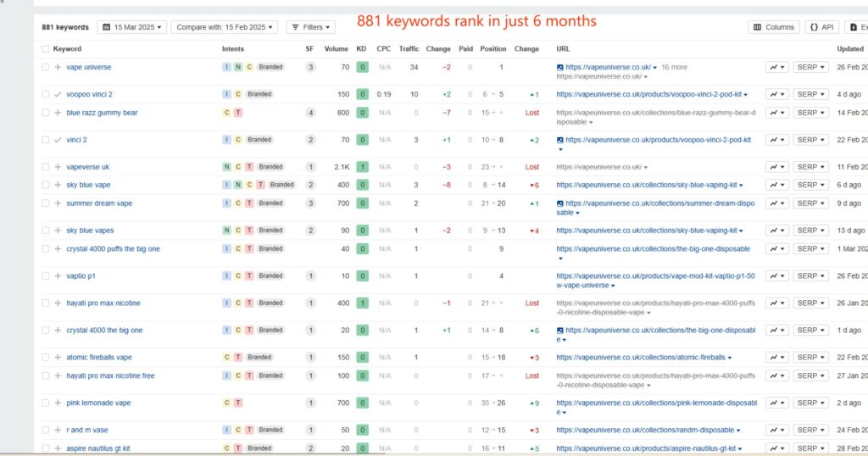Click the T intent badge for pink lemonade vape
This screenshot has height=456, width=868.
click(238, 403)
